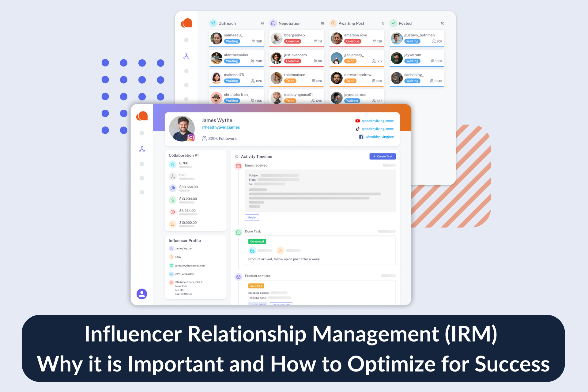The image size is (588, 392).
Task: Click the Email received envelope icon
Action: (238, 166)
